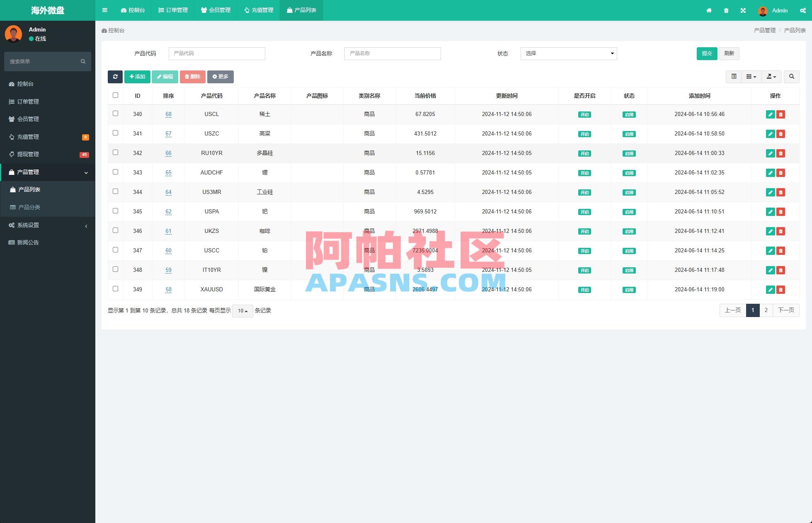Viewport: 812px width, 523px height.
Task: Click the magnifier icon in the sidebar search box
Action: coord(82,61)
